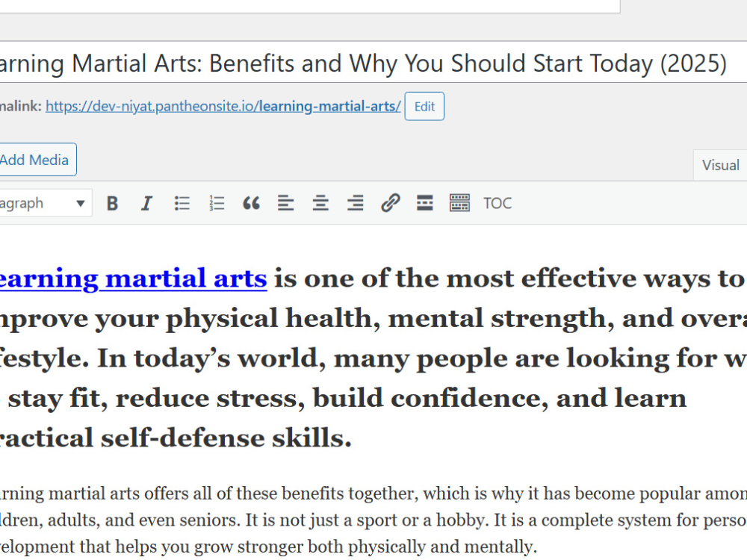Insert a numbered list
The height and width of the screenshot is (560, 747).
(217, 203)
